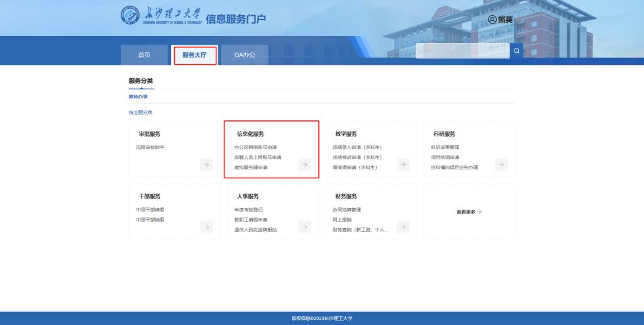This screenshot has height=325, width=644.
Task: Click 流程审批助手 link
Action: [x=150, y=147]
